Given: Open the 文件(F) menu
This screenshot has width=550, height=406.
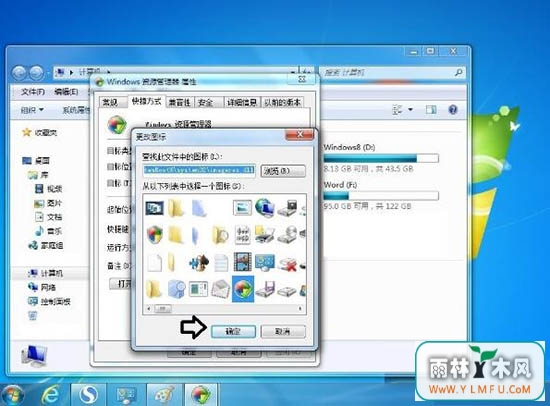Looking at the screenshot, I should [x=33, y=92].
